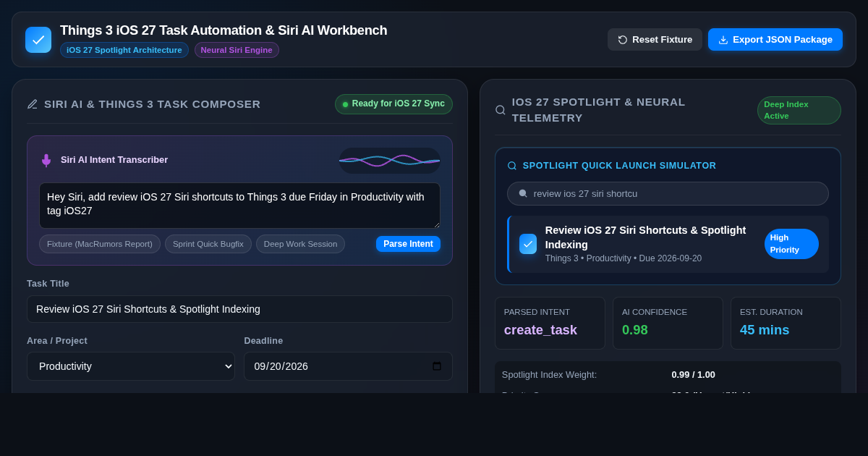Image resolution: width=868 pixels, height=456 pixels.
Task: Click the High Priority badge
Action: tap(791, 244)
